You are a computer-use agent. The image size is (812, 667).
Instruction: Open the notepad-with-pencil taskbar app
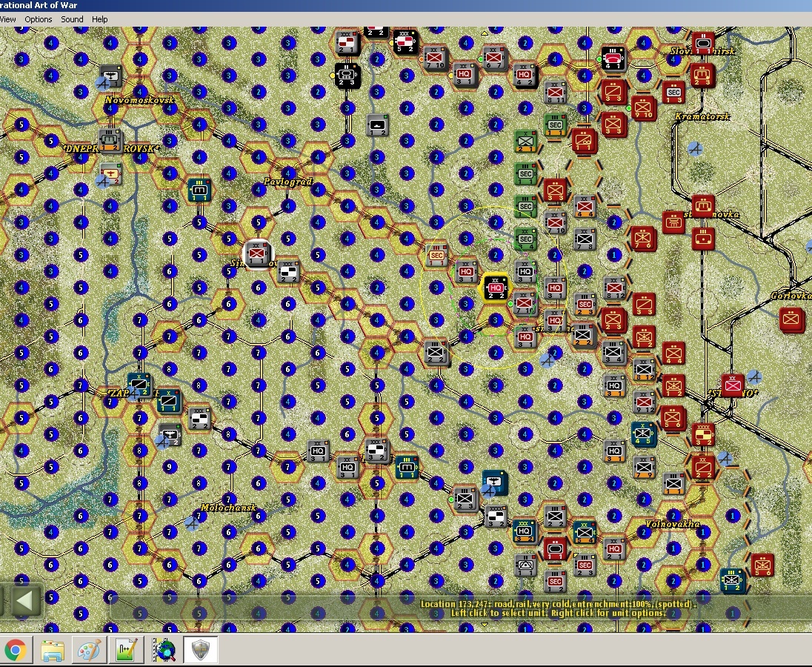(x=127, y=650)
